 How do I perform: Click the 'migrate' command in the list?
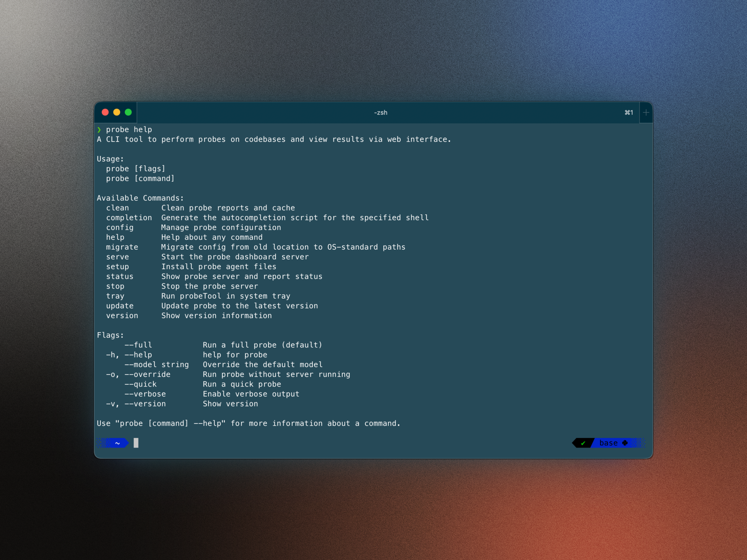coord(122,247)
